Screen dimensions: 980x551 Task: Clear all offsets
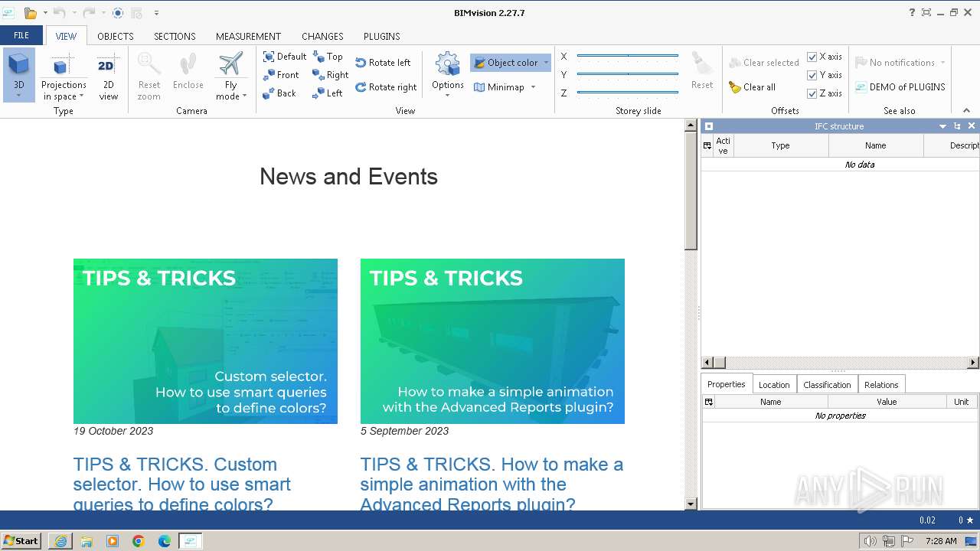tap(753, 87)
